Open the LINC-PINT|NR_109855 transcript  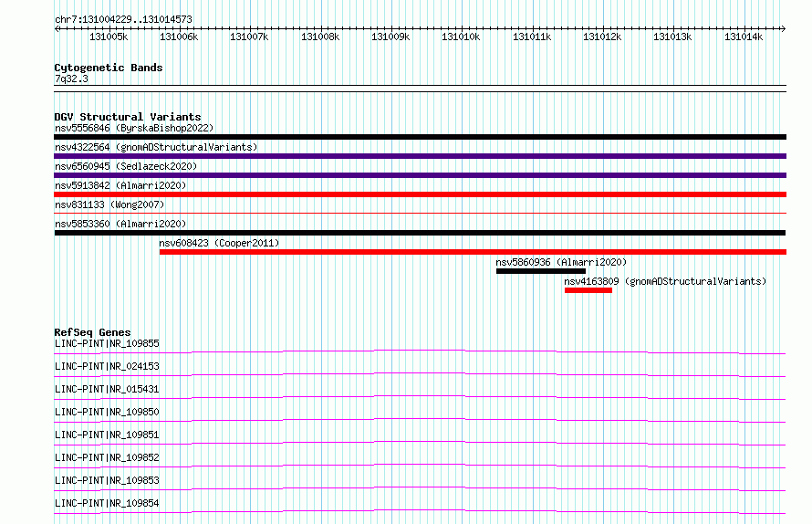pyautogui.click(x=107, y=343)
